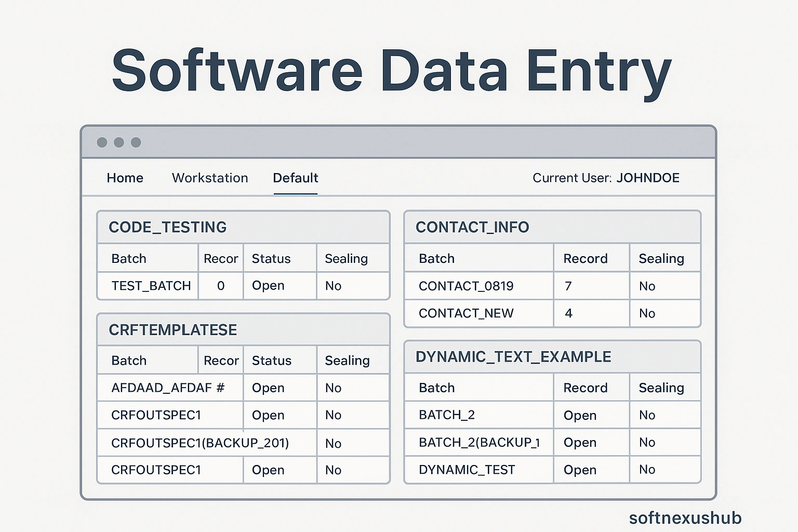
Task: Open the CONTACT_0819 batch
Action: tap(465, 286)
